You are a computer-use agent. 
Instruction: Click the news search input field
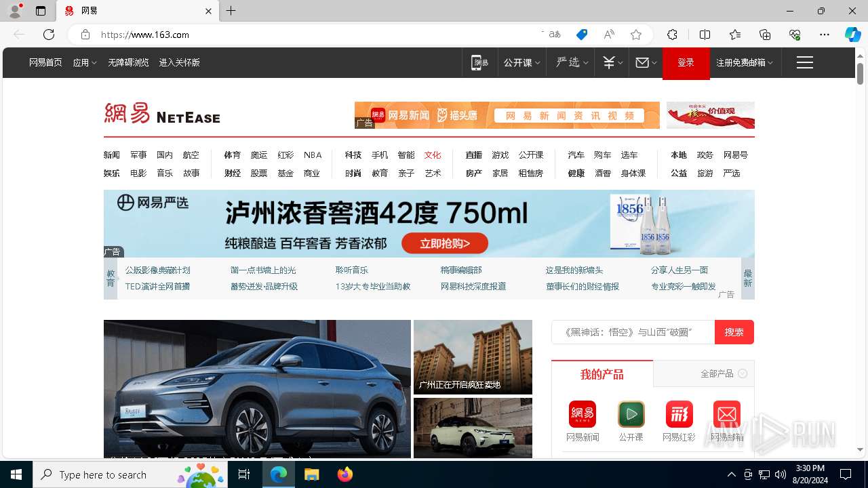[x=633, y=332]
